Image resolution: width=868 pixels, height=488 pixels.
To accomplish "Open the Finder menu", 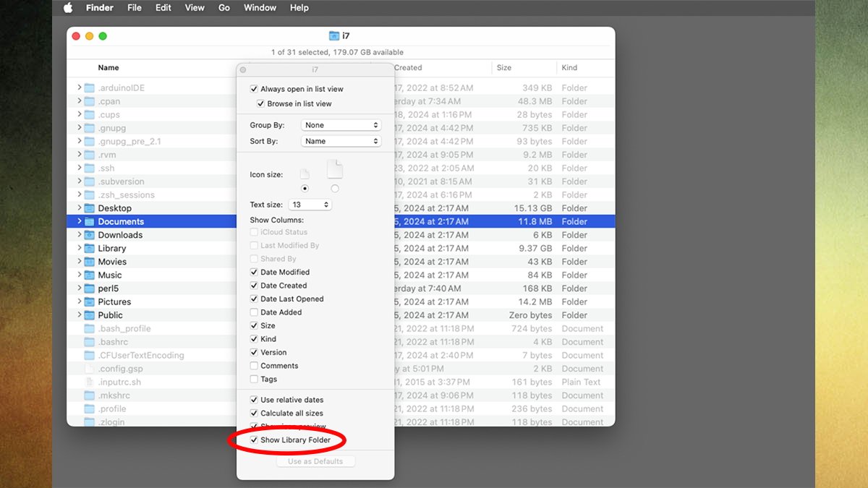I will [100, 8].
